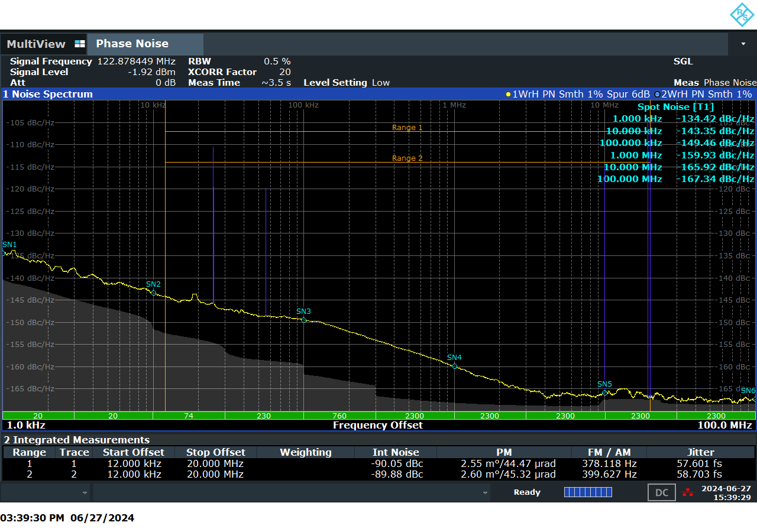This screenshot has width=757, height=532.
Task: Open the tab list dropdown arrow at top right
Action: (743, 44)
